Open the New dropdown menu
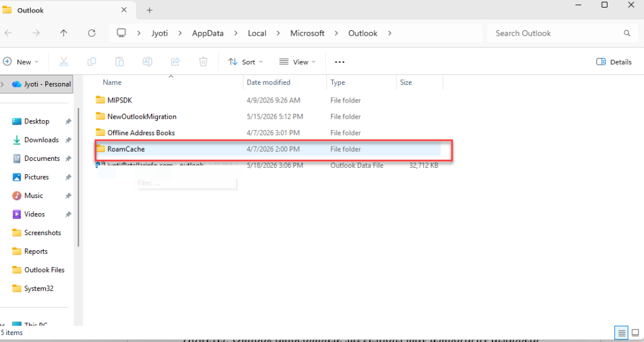The width and height of the screenshot is (644, 342). pos(21,62)
